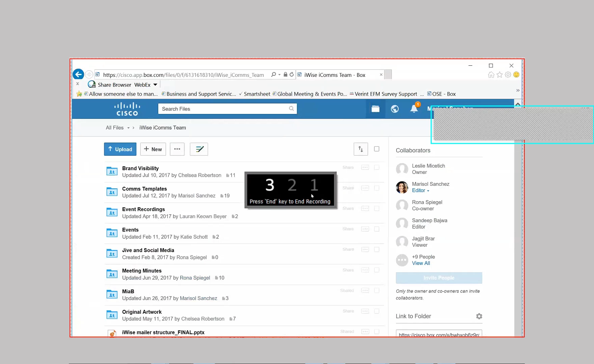The image size is (594, 364).
Task: Open the Link to Folder settings gear
Action: click(479, 316)
